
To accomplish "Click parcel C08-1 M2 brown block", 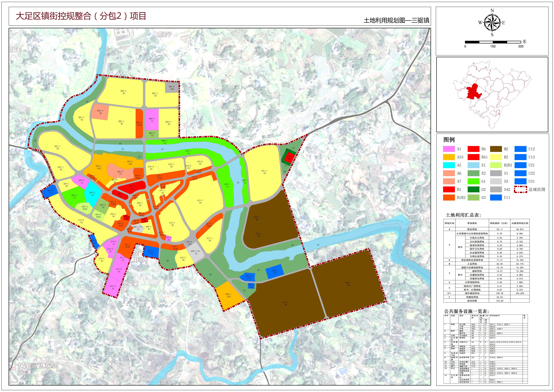I will point(348,284).
